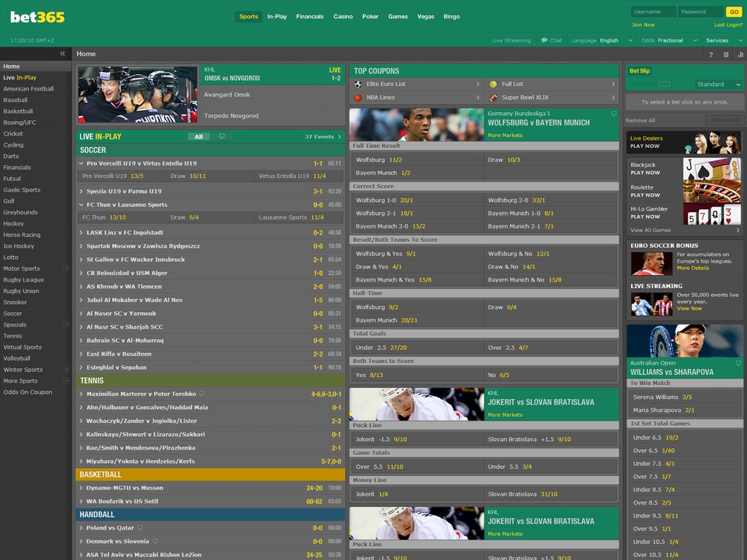Click the NBA Lines basketball icon
The image size is (747, 560).
pyautogui.click(x=357, y=98)
